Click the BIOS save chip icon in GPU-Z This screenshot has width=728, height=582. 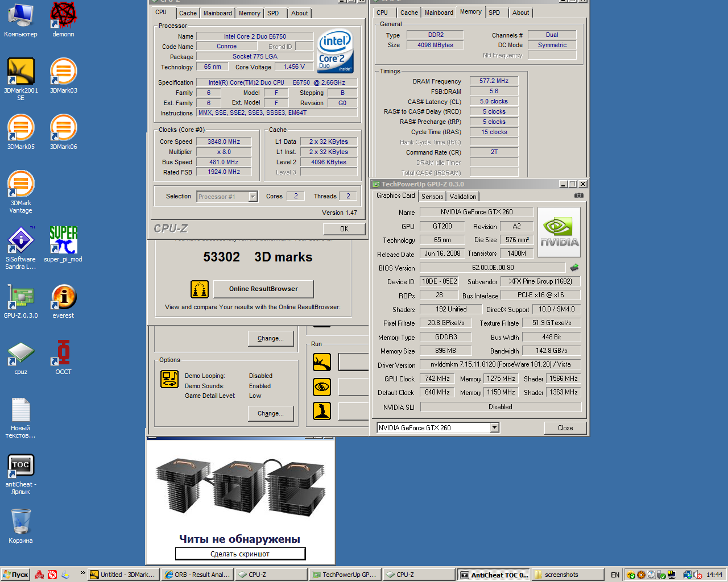click(x=574, y=267)
